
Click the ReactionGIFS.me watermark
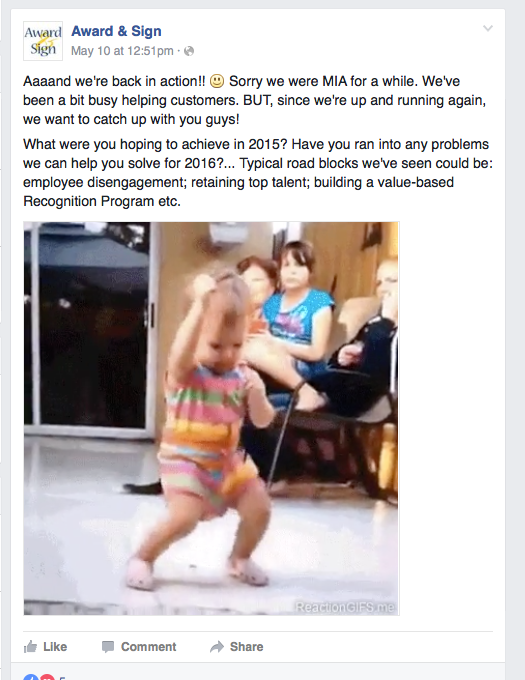click(x=345, y=607)
